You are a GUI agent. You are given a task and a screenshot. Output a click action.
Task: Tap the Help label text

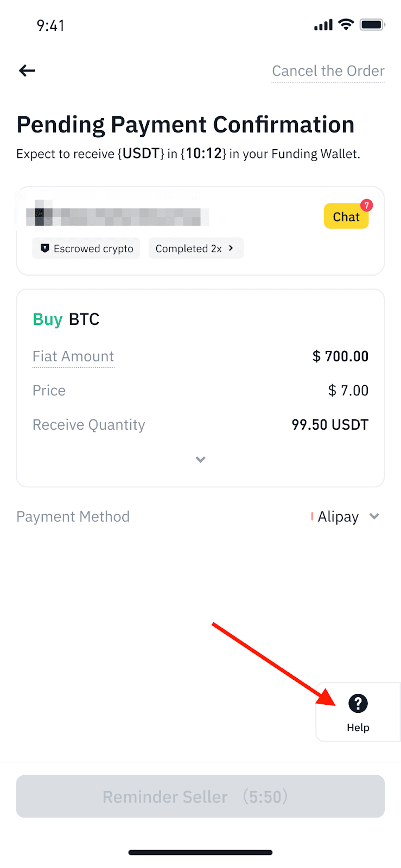[358, 727]
